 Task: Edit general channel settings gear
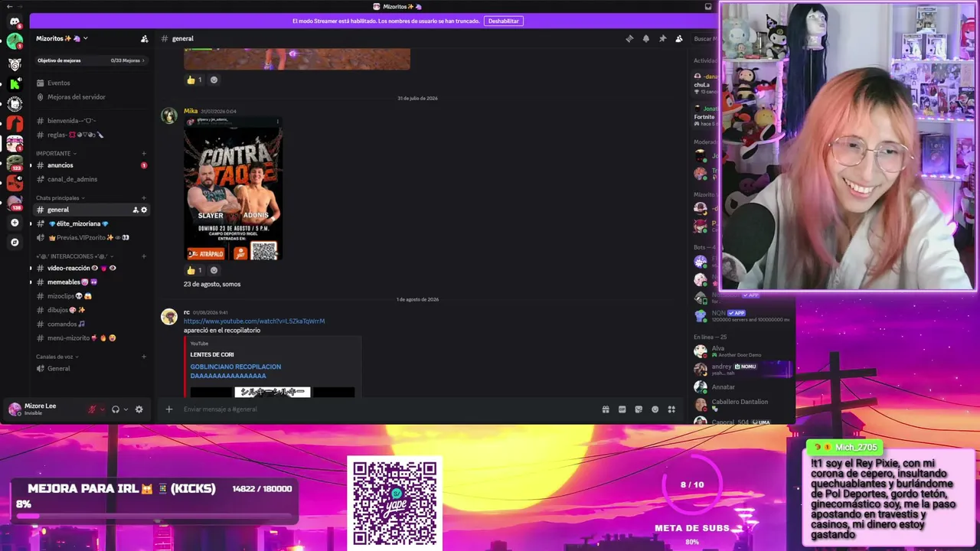click(x=144, y=210)
